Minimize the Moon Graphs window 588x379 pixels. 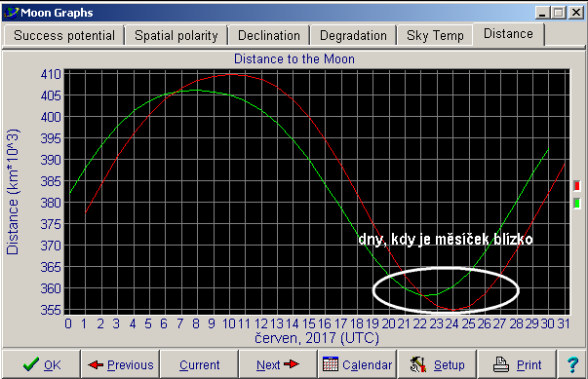point(542,13)
